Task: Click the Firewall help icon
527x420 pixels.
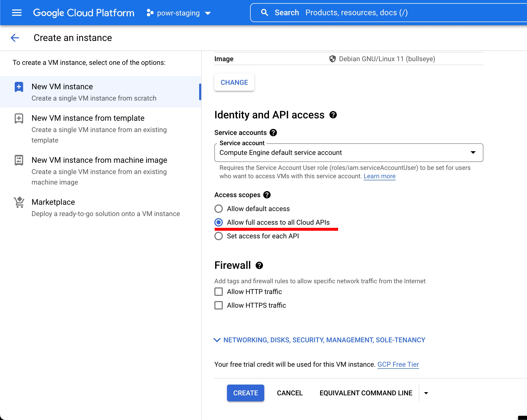Action: coord(259,265)
